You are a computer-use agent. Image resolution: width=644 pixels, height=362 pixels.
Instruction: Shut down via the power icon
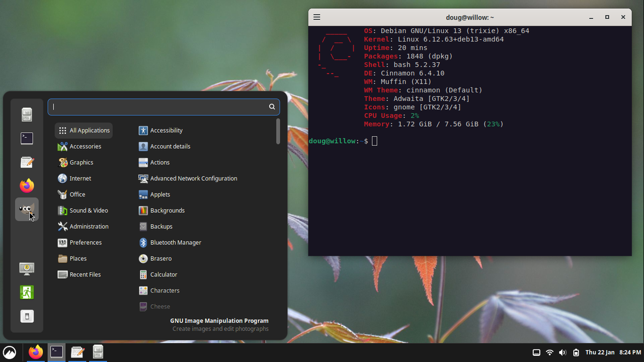pos(27,316)
